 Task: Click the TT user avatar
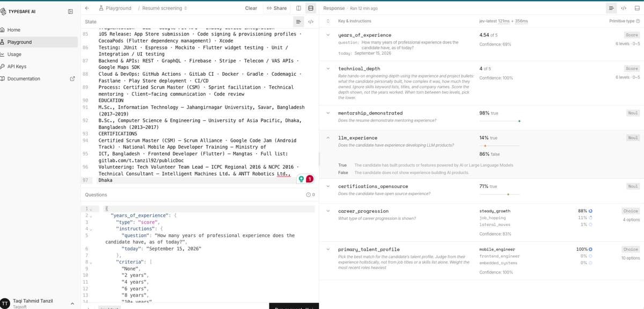coord(5,303)
